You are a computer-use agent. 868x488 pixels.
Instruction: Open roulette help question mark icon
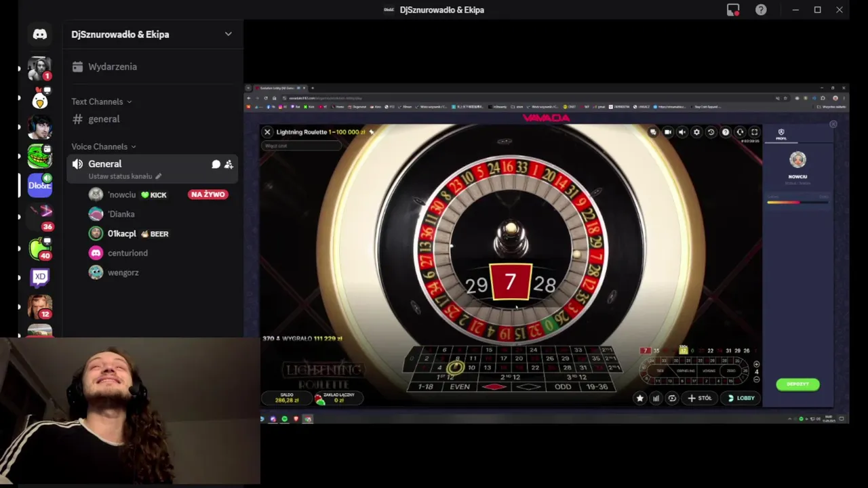(x=726, y=132)
